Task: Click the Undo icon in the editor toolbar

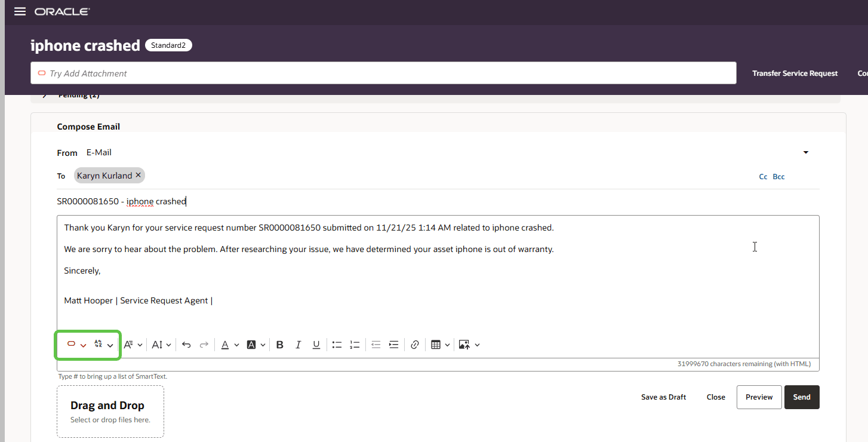Action: click(186, 345)
